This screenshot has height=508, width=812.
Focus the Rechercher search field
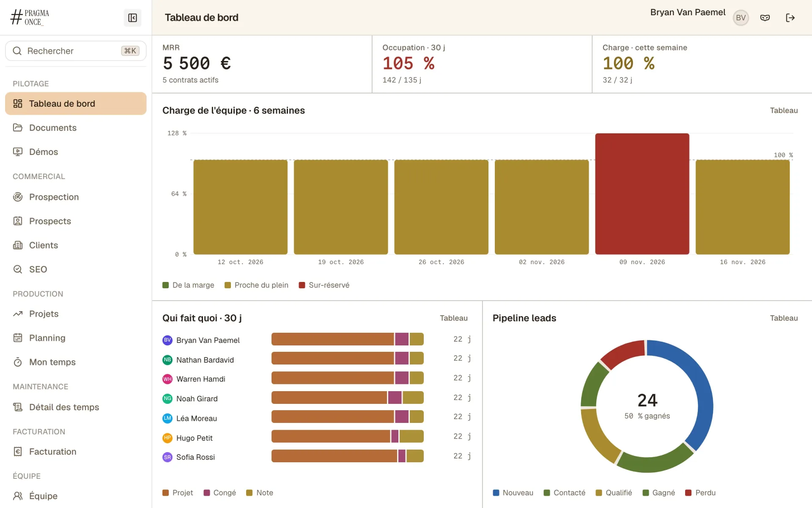click(76, 51)
